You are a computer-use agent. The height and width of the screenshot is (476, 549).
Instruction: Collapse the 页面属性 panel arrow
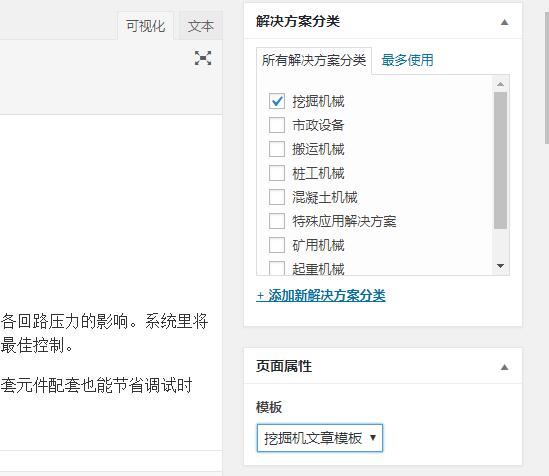tap(504, 367)
